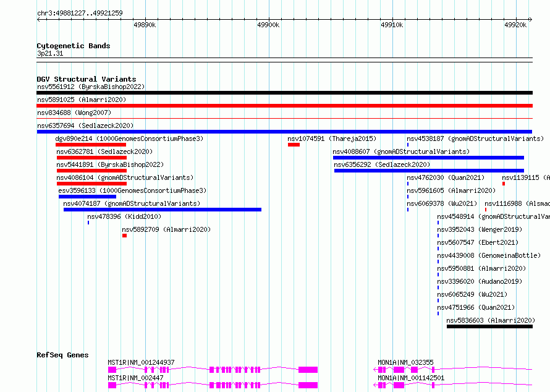Click the nsv1074591 (Thareja2015) label
Viewport: 550px width, 392px height.
[x=332, y=138]
